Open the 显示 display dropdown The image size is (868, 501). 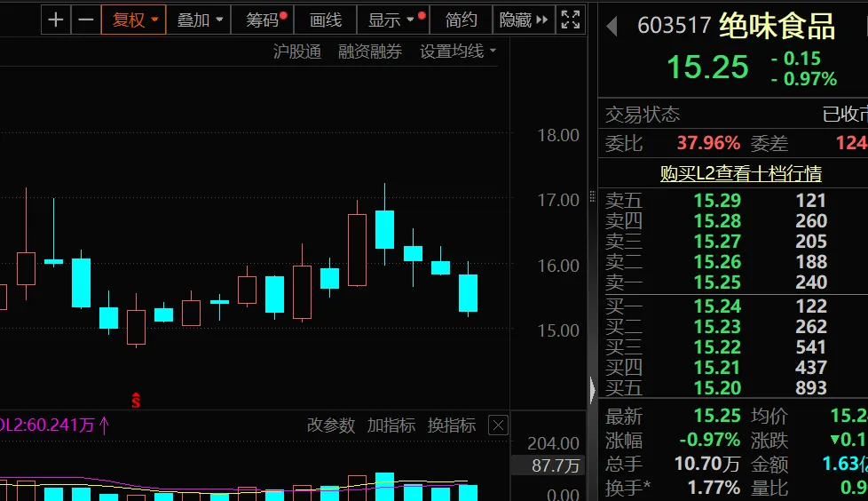point(391,20)
